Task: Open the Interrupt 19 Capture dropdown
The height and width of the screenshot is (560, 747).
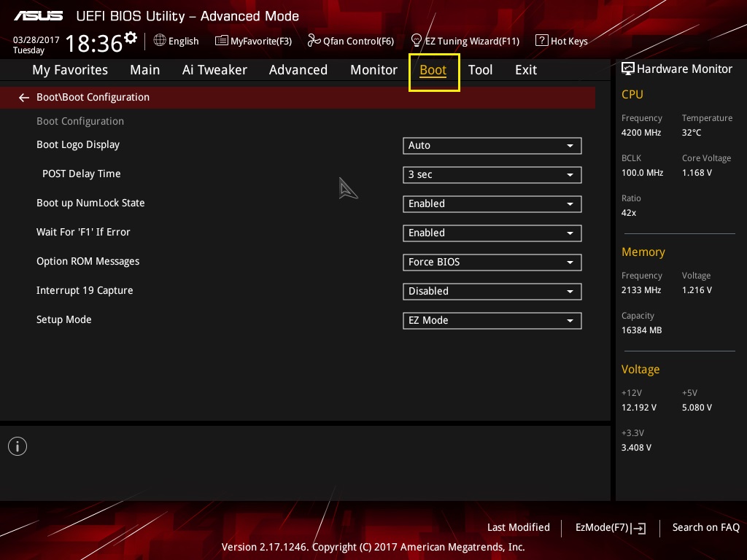Action: click(x=492, y=292)
